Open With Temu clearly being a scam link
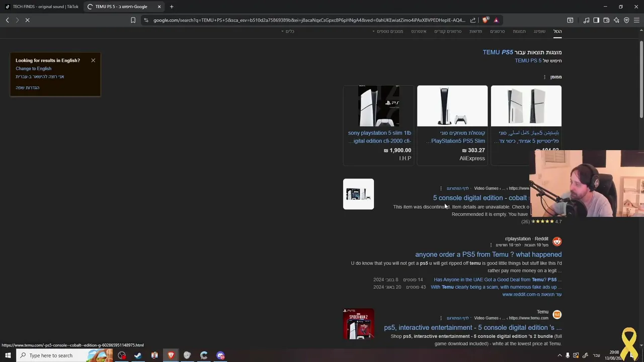This screenshot has width=644, height=362. tap(496, 287)
